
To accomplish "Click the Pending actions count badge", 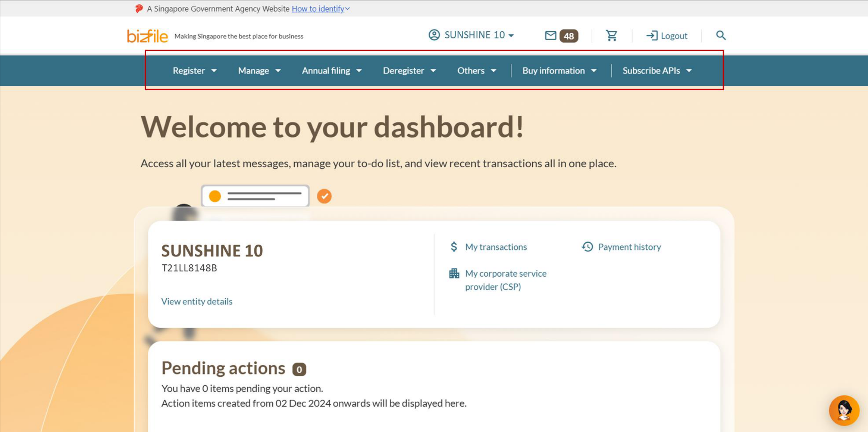I will pyautogui.click(x=299, y=369).
